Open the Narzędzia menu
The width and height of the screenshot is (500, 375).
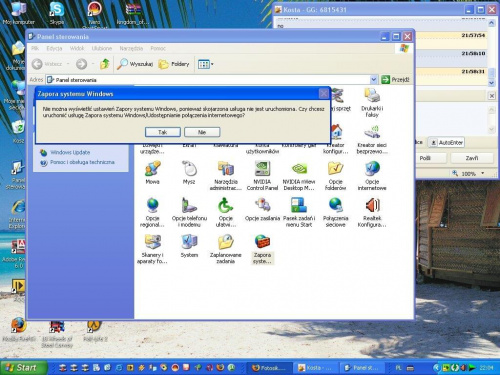pyautogui.click(x=131, y=48)
